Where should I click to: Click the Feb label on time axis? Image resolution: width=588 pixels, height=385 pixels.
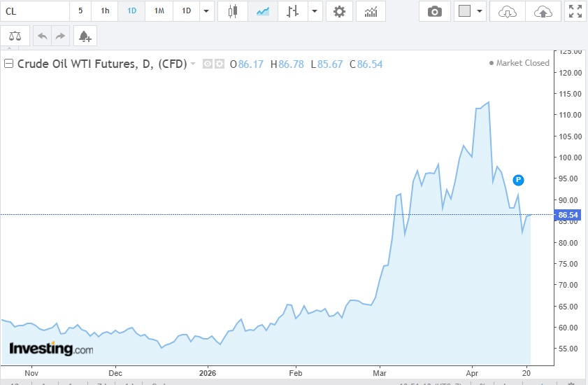(296, 373)
